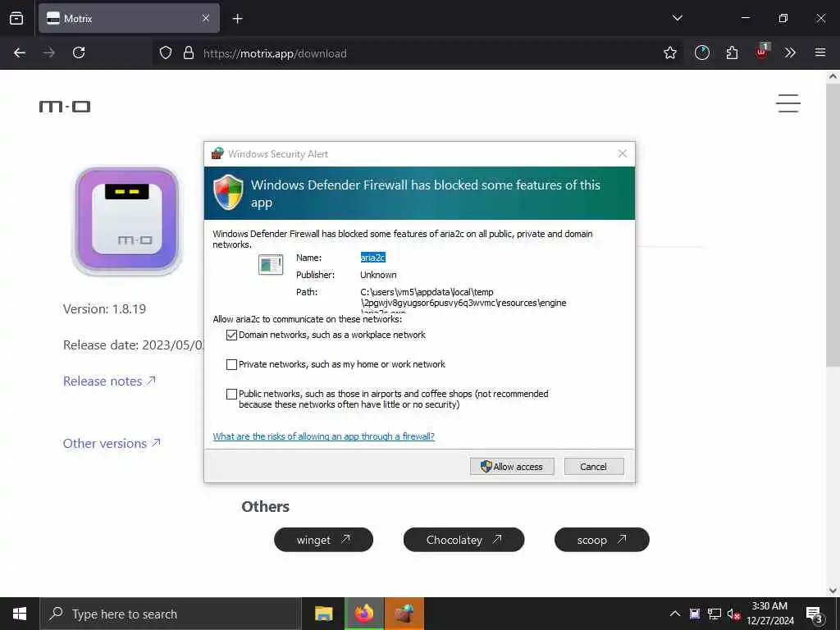Show more tools via double chevron

pos(790,52)
